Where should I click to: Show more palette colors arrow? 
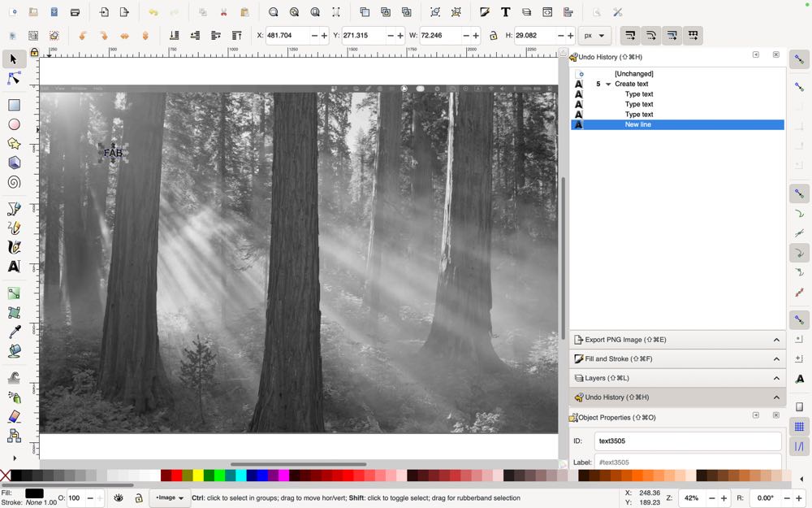(x=801, y=479)
